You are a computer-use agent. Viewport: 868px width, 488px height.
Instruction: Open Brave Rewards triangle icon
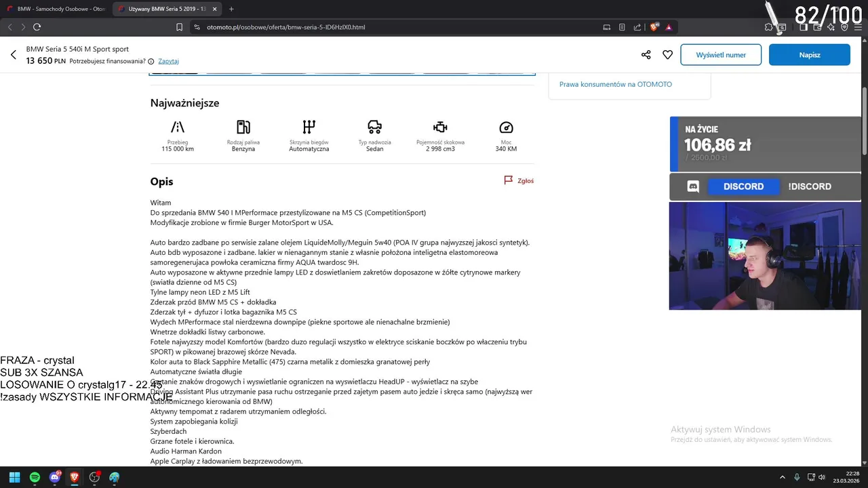[x=669, y=27]
